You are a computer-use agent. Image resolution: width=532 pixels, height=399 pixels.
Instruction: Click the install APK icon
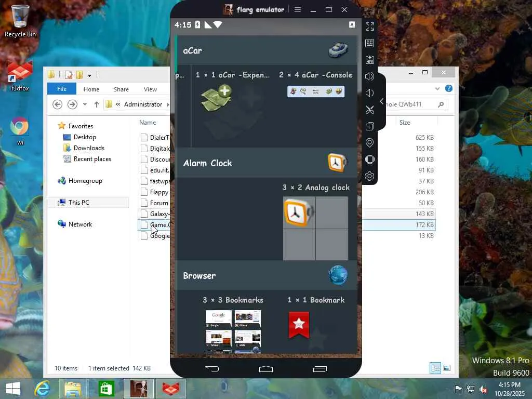[x=370, y=60]
